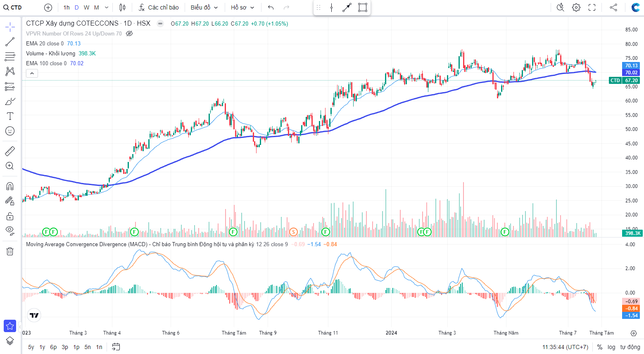Set range to 3p
The width and height of the screenshot is (644, 354).
65,347
